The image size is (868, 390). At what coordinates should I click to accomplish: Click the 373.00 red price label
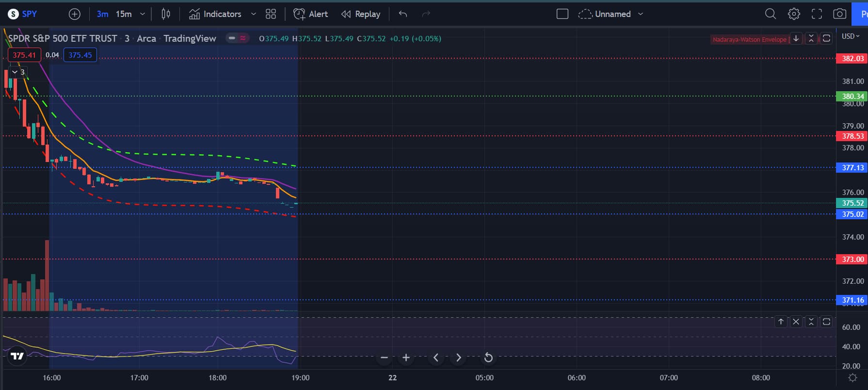853,260
